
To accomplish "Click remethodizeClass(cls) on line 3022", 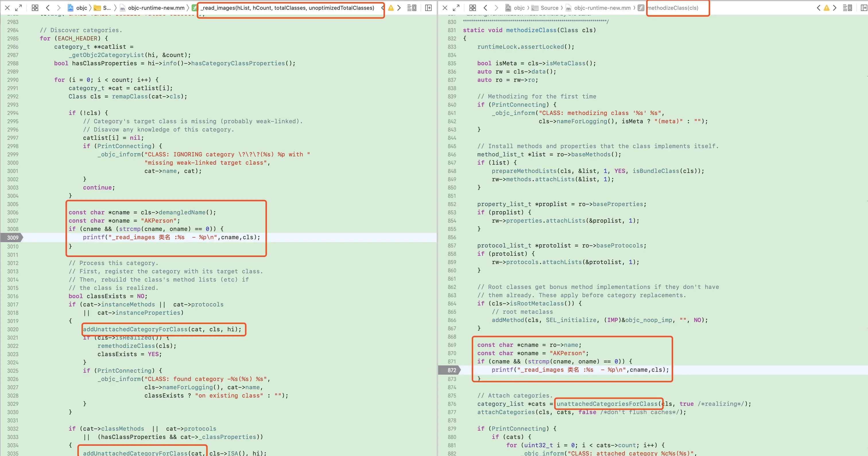I will point(137,346).
